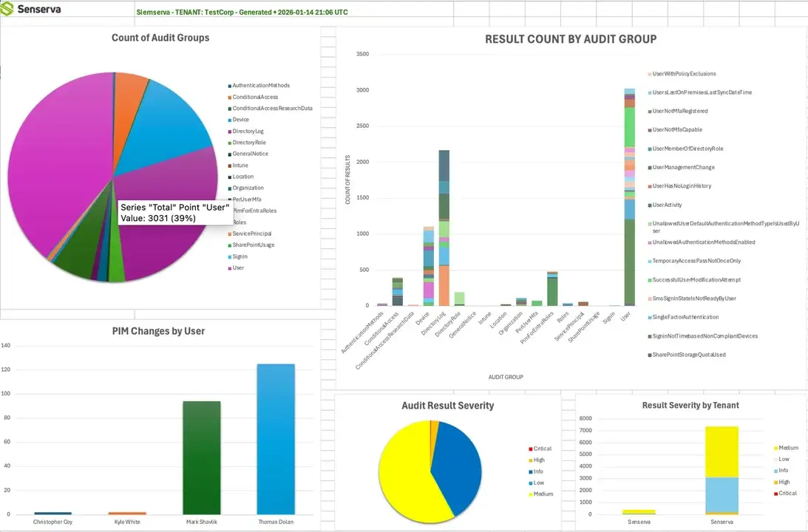Viewport: 808px width, 532px height.
Task: Click the Info legend swatch in Result Severity by Tenant
Action: pyautogui.click(x=774, y=469)
